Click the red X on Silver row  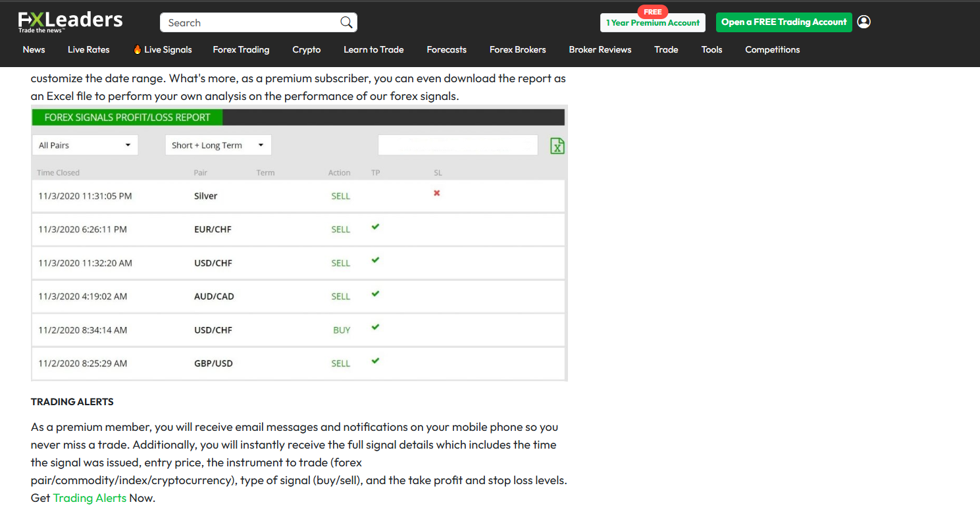[x=436, y=193]
